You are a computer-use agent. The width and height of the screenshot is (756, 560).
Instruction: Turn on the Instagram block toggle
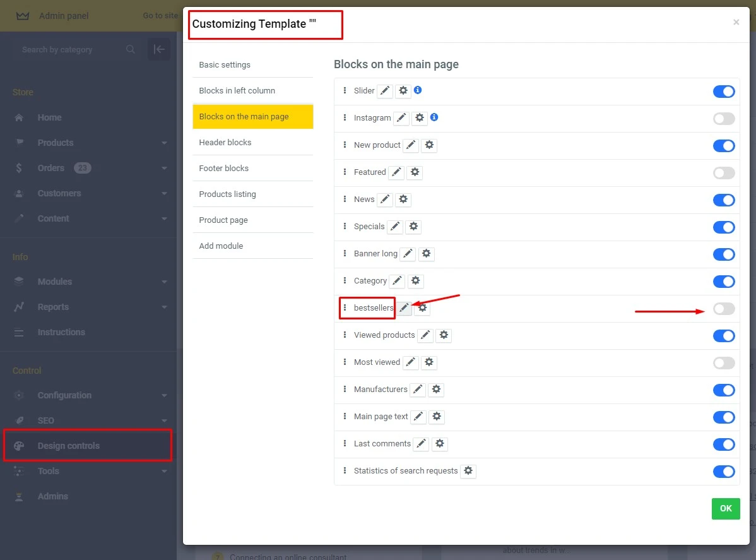coord(724,119)
